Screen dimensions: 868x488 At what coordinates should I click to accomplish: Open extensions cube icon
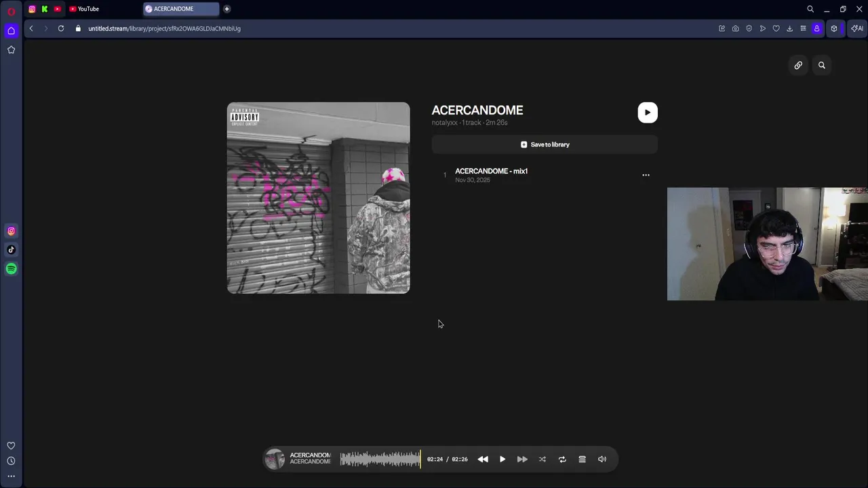(x=834, y=28)
